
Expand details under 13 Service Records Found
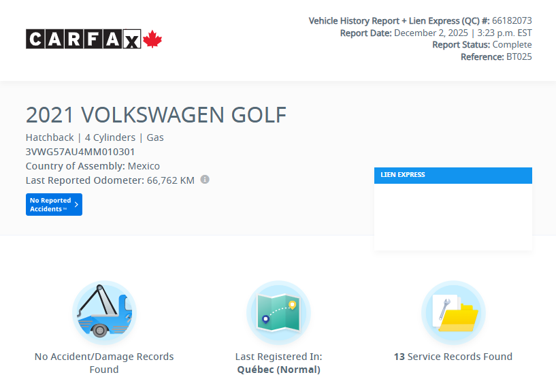point(453,356)
